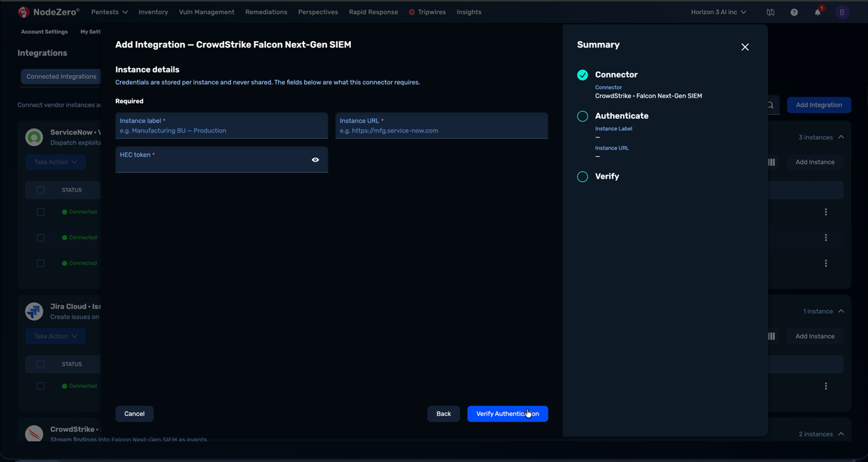Click the Cancel button
Screen dimensions: 868x462
coord(134,414)
